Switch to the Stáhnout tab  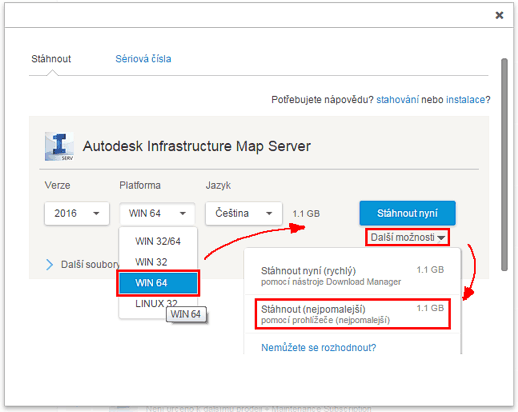(x=51, y=59)
